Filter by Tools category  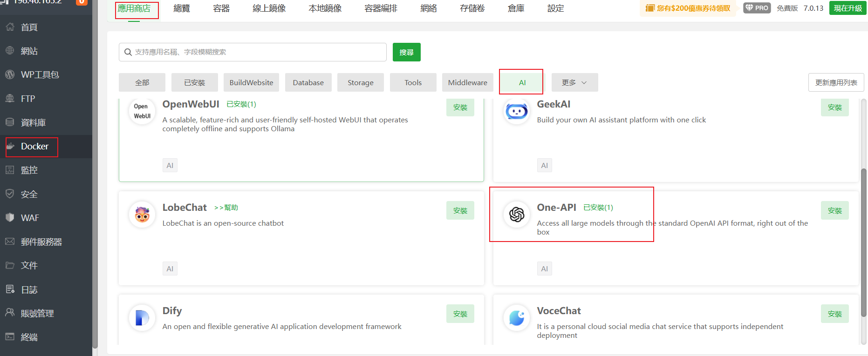click(x=413, y=82)
